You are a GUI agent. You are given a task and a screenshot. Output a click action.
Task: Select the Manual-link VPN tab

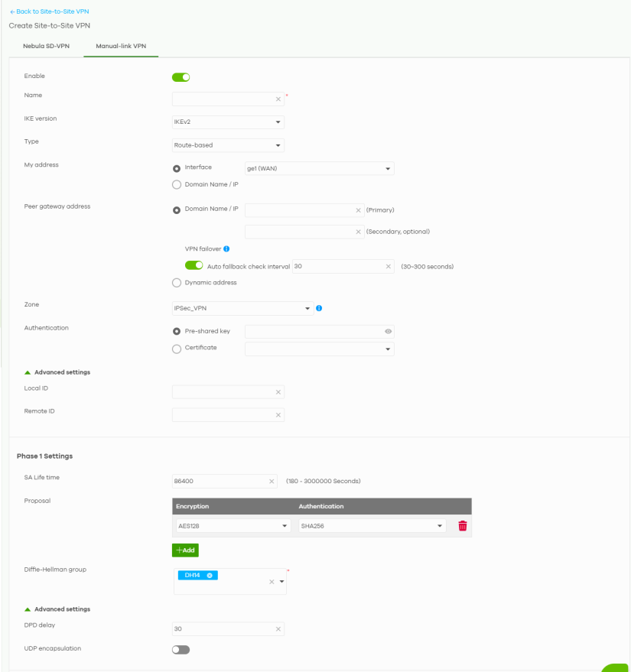(121, 47)
